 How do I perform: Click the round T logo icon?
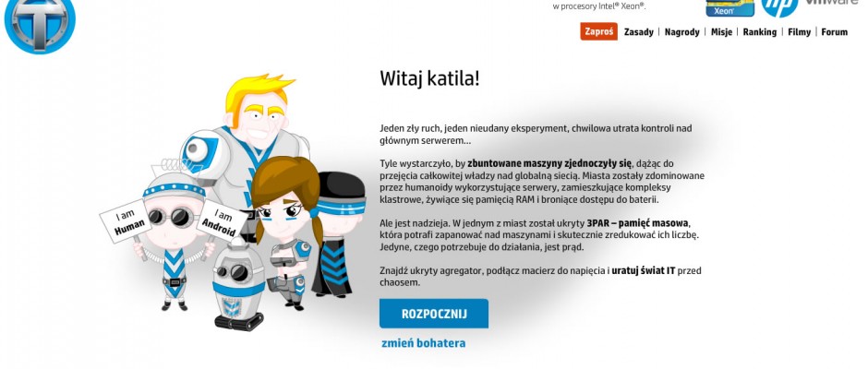click(x=40, y=24)
